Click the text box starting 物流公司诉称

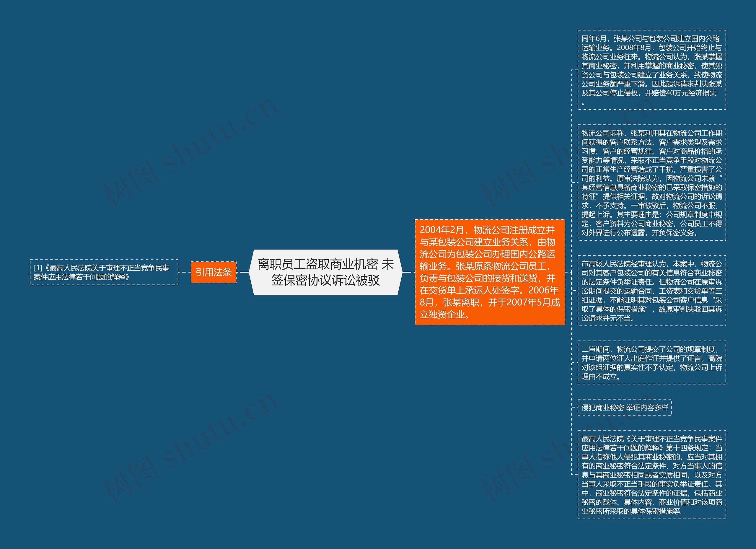[652, 183]
